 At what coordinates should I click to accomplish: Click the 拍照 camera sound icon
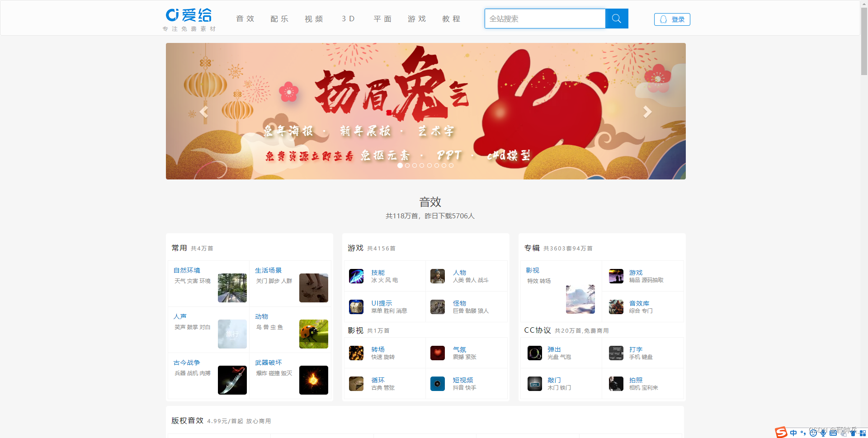[616, 384]
